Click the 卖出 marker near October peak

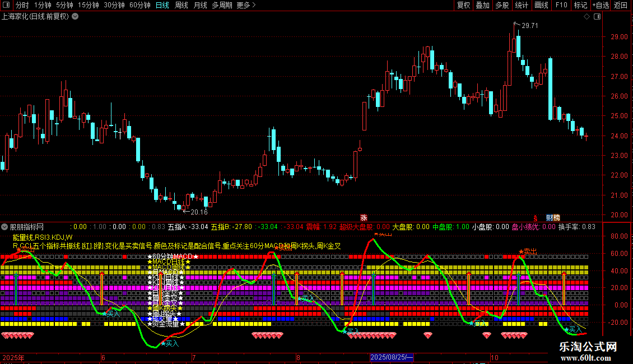click(x=528, y=251)
